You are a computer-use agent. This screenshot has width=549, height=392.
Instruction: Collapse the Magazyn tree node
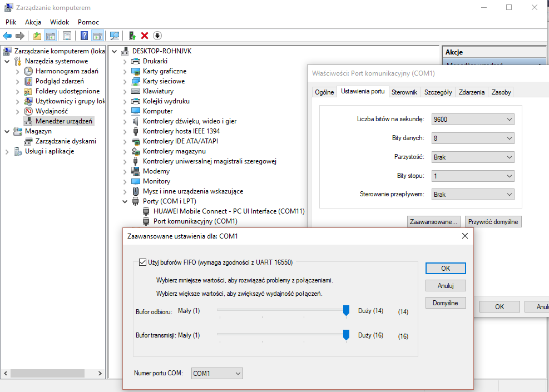[7, 132]
